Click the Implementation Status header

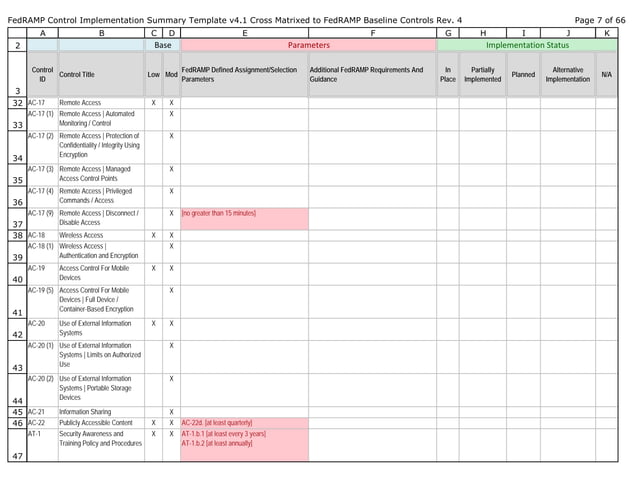pyautogui.click(x=527, y=45)
